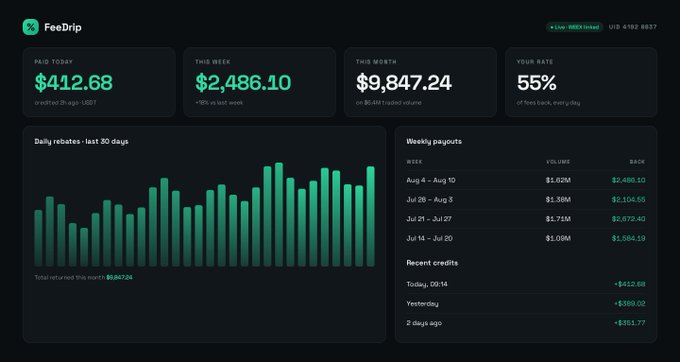Screen dimensions: 680x362
Task: Select the Paid Today $412.68 amount
Action: click(74, 82)
